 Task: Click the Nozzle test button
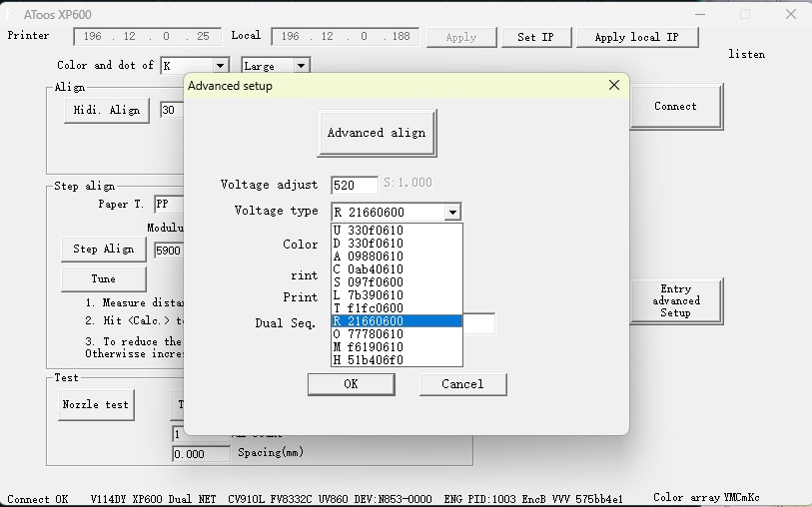pyautogui.click(x=96, y=405)
